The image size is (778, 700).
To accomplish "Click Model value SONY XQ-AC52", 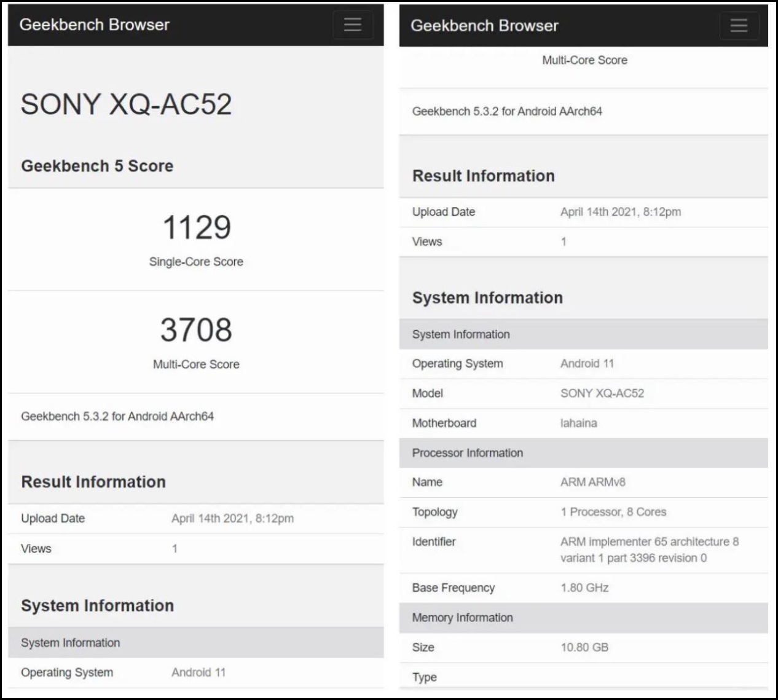I will (x=602, y=393).
